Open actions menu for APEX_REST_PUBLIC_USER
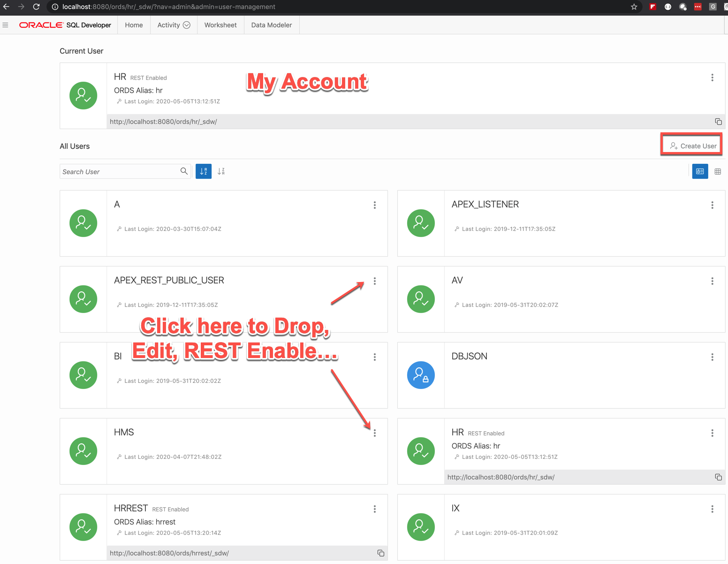The width and height of the screenshot is (728, 564). tap(375, 281)
